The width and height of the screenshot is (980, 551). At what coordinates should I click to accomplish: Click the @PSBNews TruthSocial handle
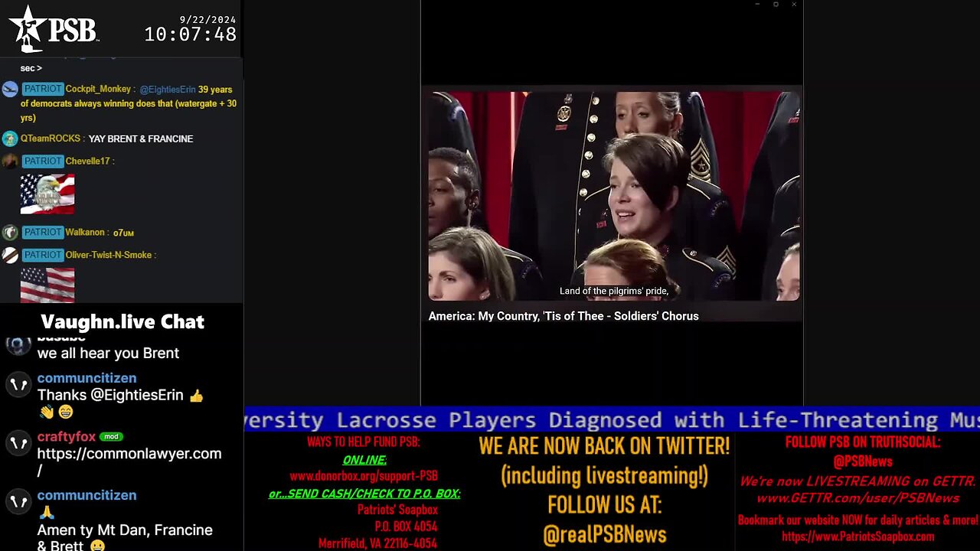pos(863,461)
